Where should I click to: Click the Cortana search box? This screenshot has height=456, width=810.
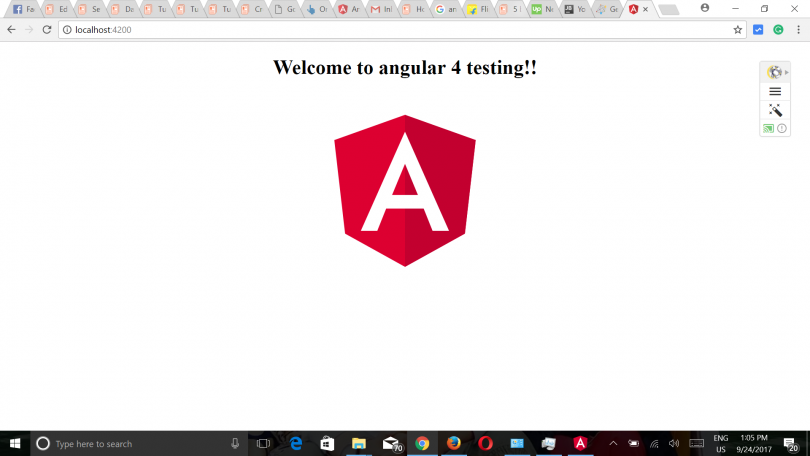(139, 444)
